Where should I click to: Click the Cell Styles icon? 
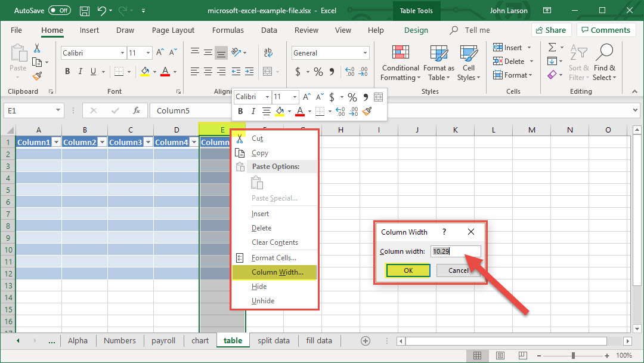[468, 54]
